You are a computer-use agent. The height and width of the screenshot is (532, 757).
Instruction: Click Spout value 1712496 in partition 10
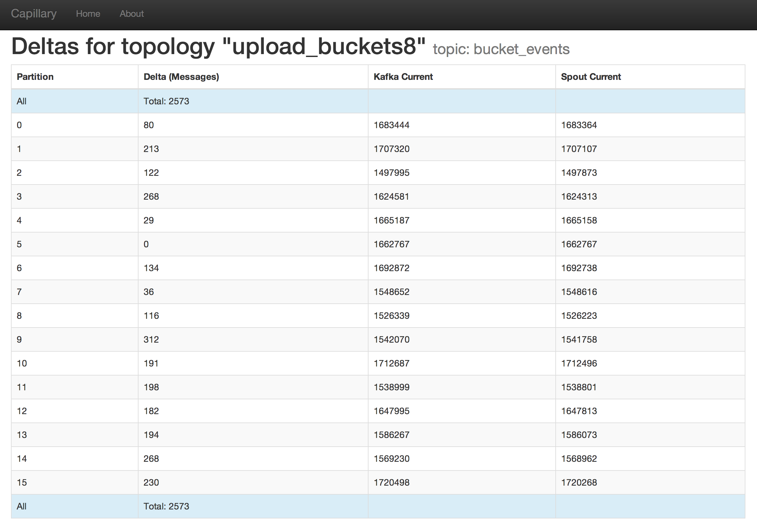coord(579,363)
